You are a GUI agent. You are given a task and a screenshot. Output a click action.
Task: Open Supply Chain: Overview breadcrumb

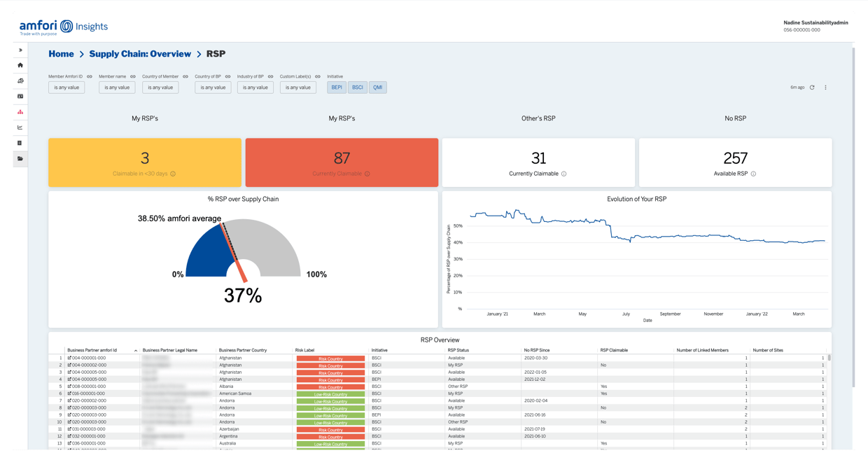(141, 53)
